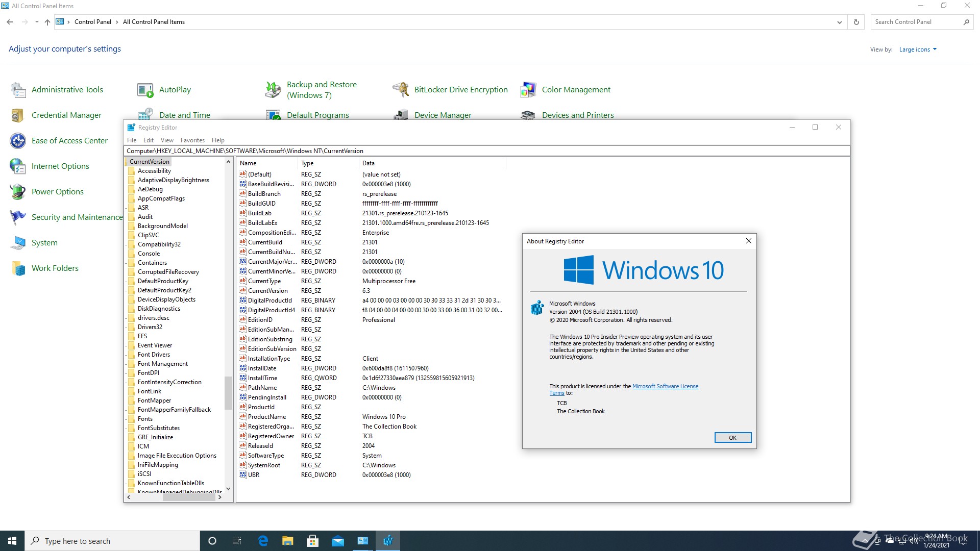Open BitLocker Drive Encryption icon

pyautogui.click(x=401, y=90)
